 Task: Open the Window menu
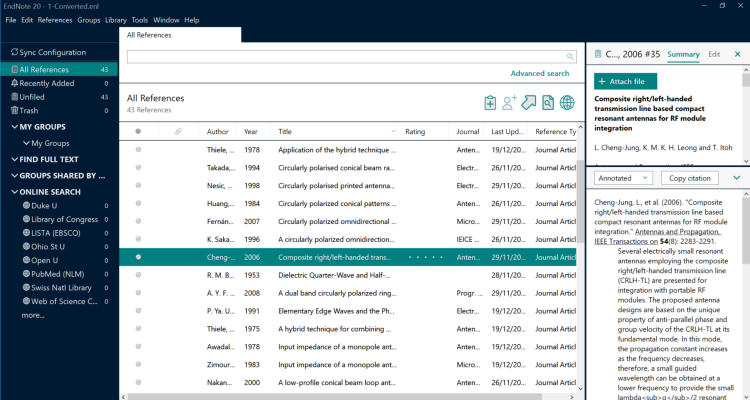[x=166, y=20]
